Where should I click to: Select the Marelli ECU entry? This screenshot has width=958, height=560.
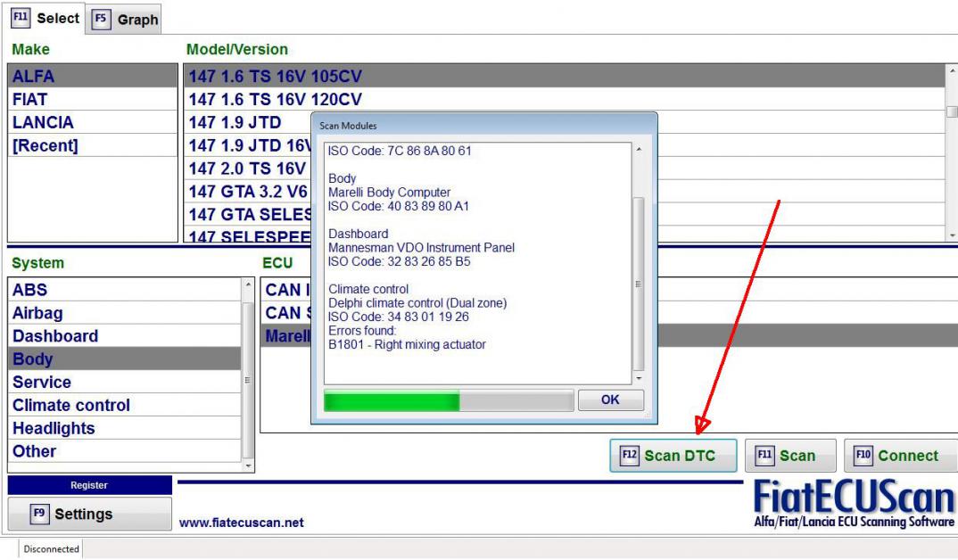[x=286, y=336]
